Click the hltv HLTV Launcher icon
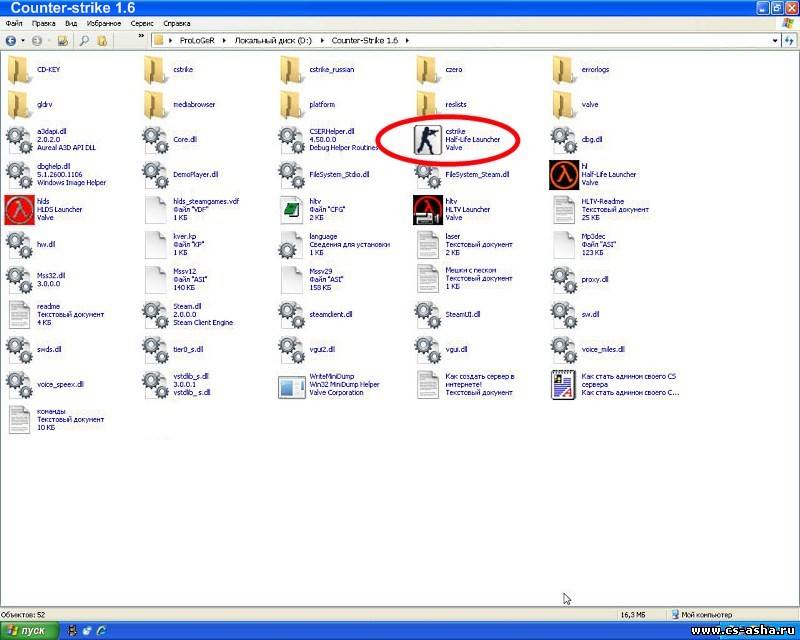The height and width of the screenshot is (640, 800). pyautogui.click(x=429, y=209)
